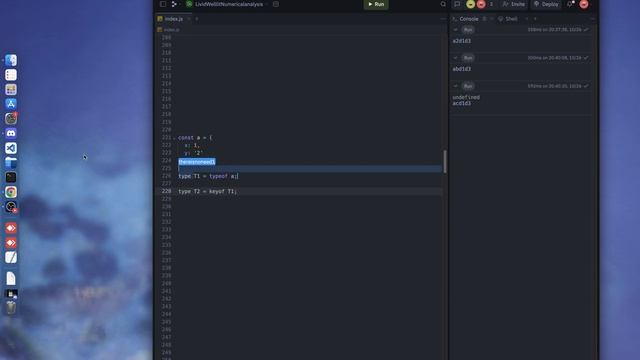Click the Run pill above the abd1d3 output
This screenshot has width=640, height=360.
pyautogui.click(x=468, y=58)
